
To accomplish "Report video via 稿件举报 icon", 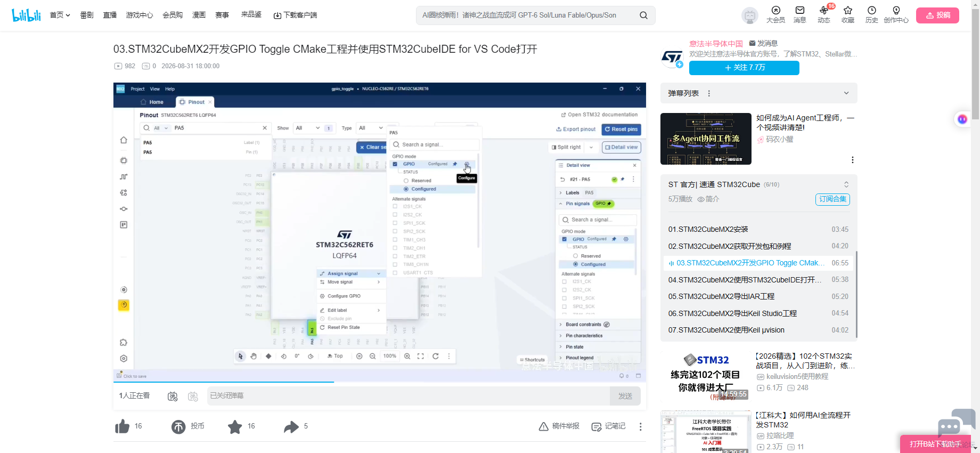I will pyautogui.click(x=543, y=426).
